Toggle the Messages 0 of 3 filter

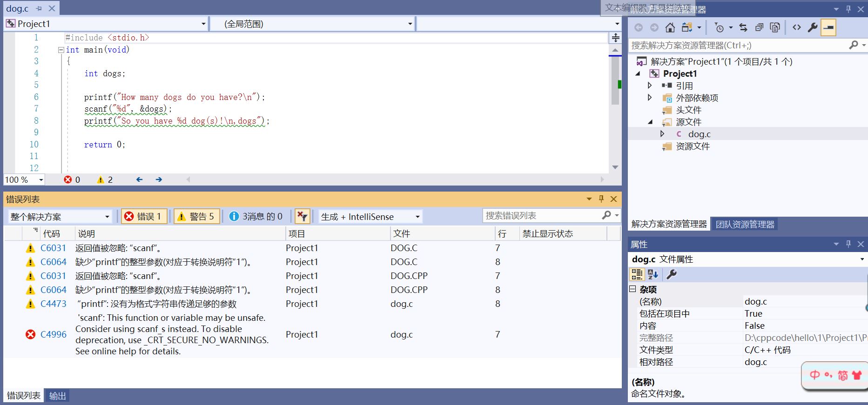point(256,216)
